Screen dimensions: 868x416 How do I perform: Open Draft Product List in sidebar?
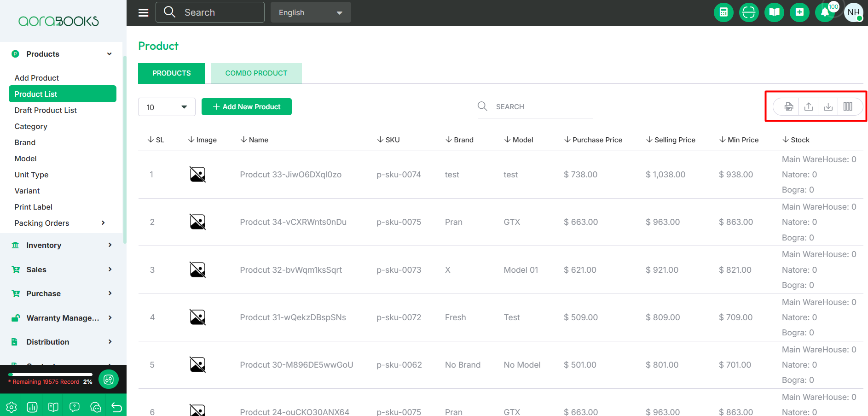46,110
